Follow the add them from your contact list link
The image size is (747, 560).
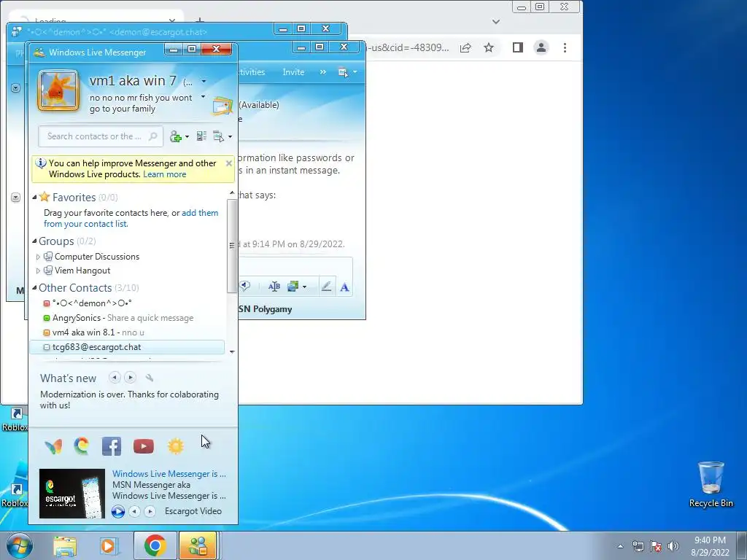[x=131, y=218]
